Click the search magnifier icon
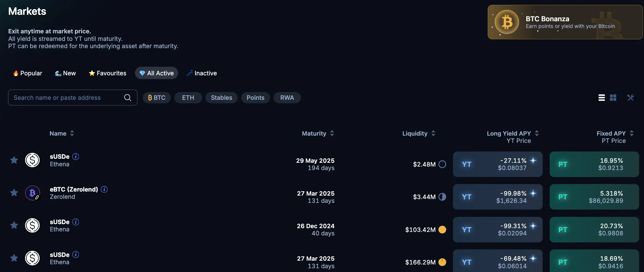644x272 pixels. coord(128,98)
